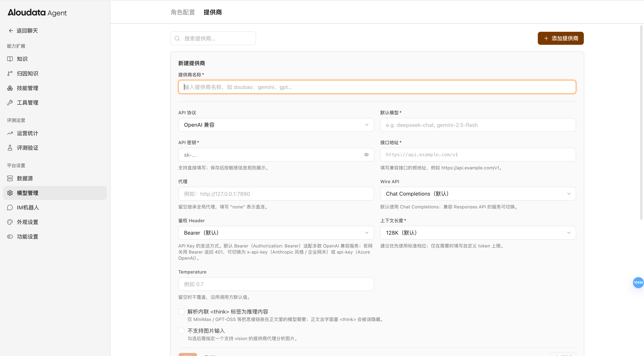The image size is (644, 356).
Task: Click the 默认模型 input field
Action: coord(478,125)
